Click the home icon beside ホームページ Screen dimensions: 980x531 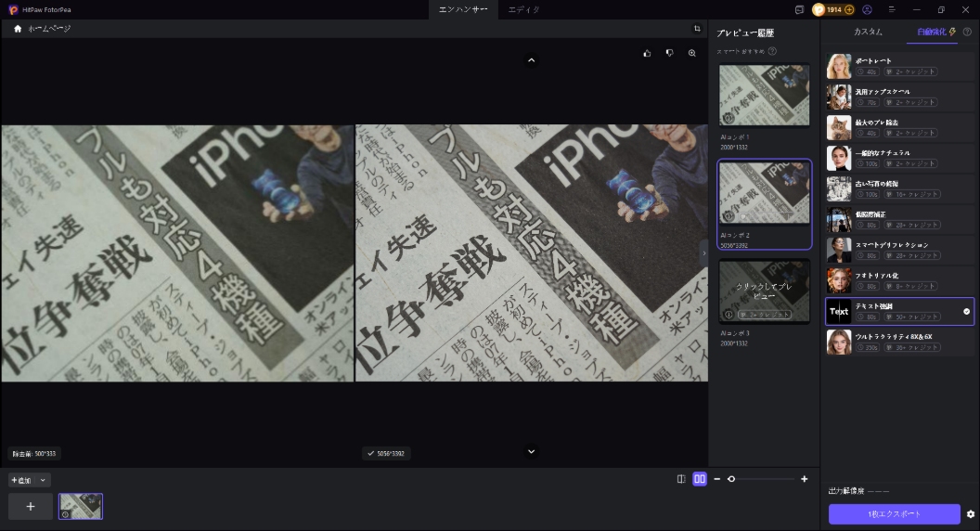pos(18,29)
